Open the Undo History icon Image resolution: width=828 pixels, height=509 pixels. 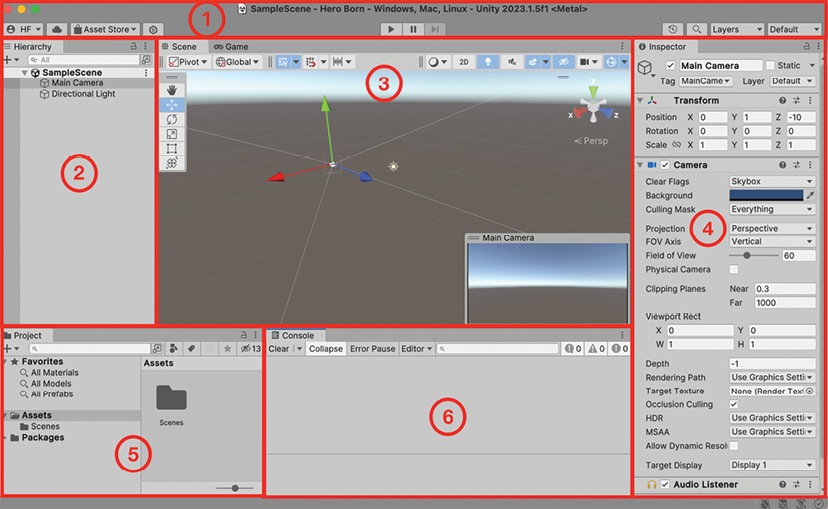click(673, 30)
